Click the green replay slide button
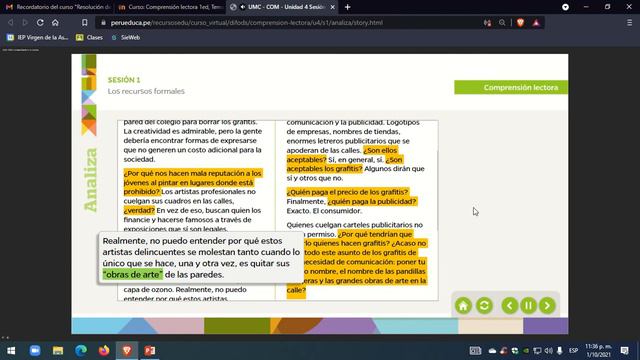 pos(484,305)
